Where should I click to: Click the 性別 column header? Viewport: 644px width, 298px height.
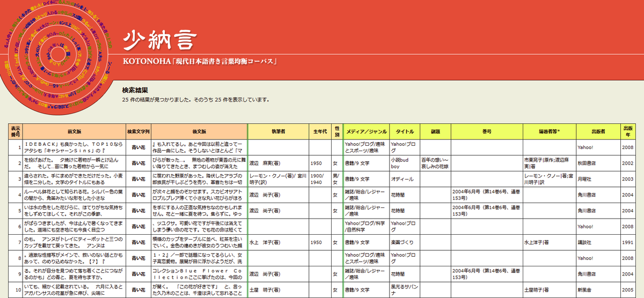click(x=337, y=131)
